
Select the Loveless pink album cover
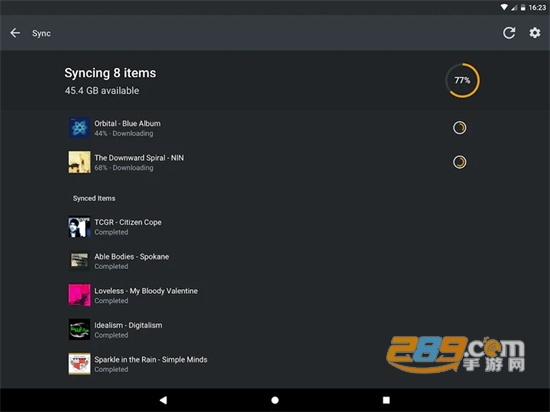point(79,295)
